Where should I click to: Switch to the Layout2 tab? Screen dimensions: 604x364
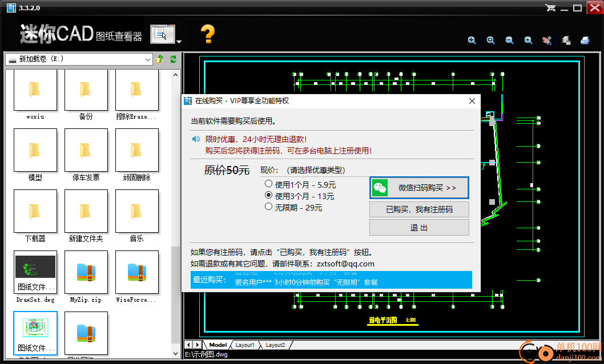coord(275,345)
